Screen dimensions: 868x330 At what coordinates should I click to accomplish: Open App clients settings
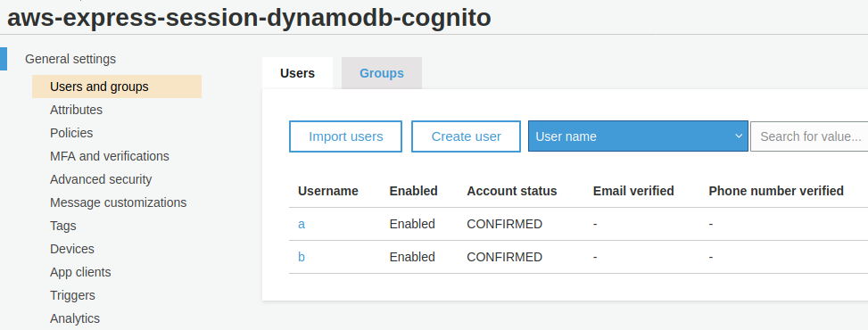click(80, 272)
